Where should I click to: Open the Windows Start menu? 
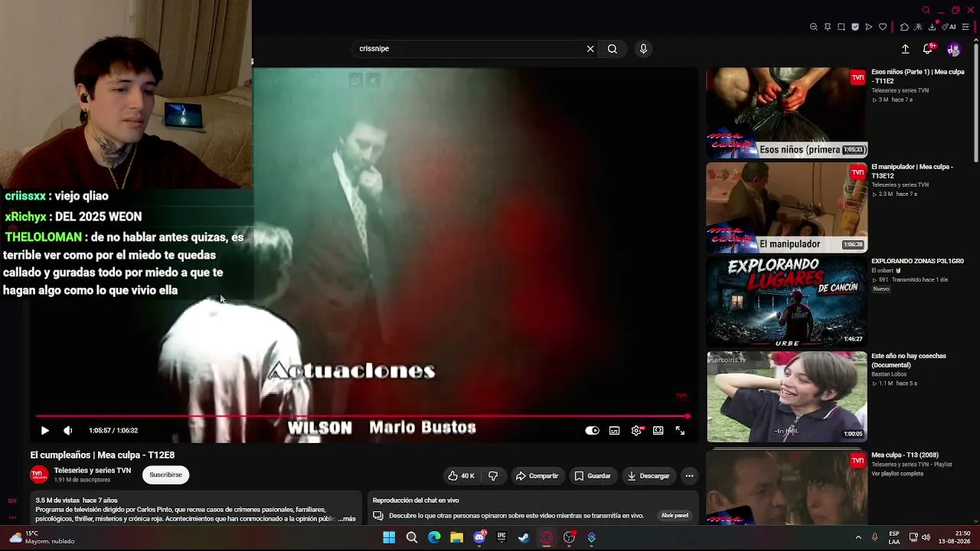tap(389, 537)
